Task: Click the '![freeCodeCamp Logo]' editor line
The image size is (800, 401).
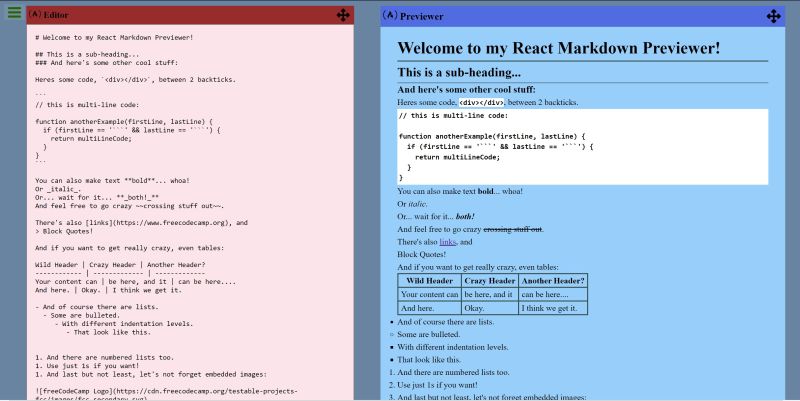Action: tap(166, 391)
